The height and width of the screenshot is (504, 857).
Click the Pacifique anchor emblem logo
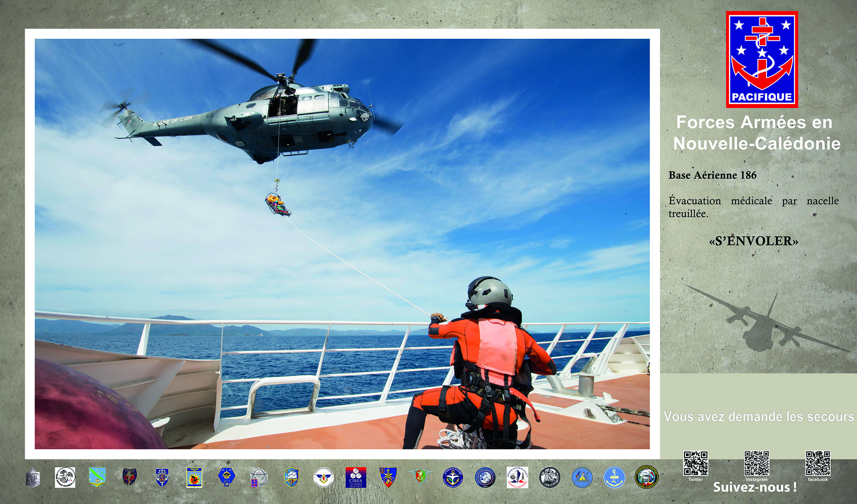pyautogui.click(x=762, y=59)
